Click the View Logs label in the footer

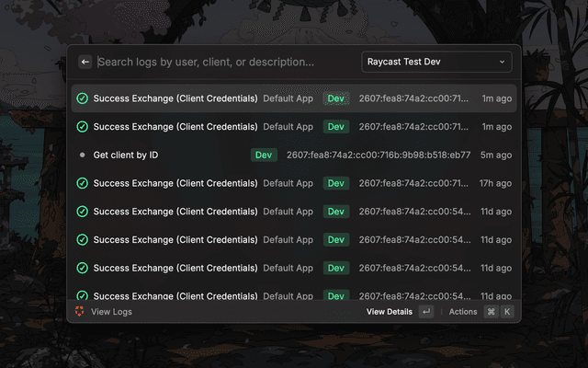(x=111, y=312)
